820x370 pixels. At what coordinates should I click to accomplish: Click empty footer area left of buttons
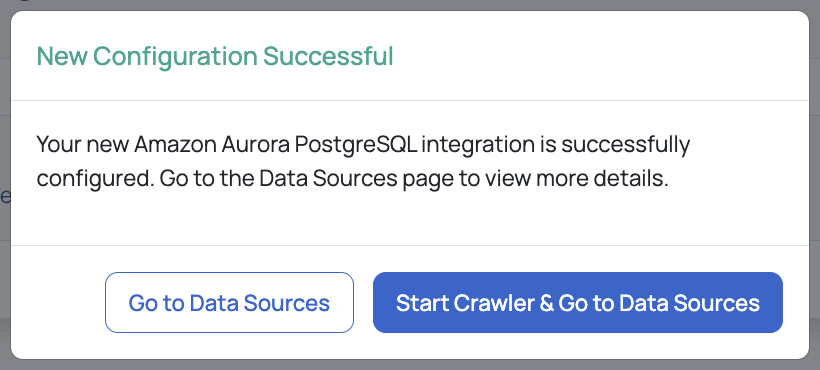pos(58,302)
